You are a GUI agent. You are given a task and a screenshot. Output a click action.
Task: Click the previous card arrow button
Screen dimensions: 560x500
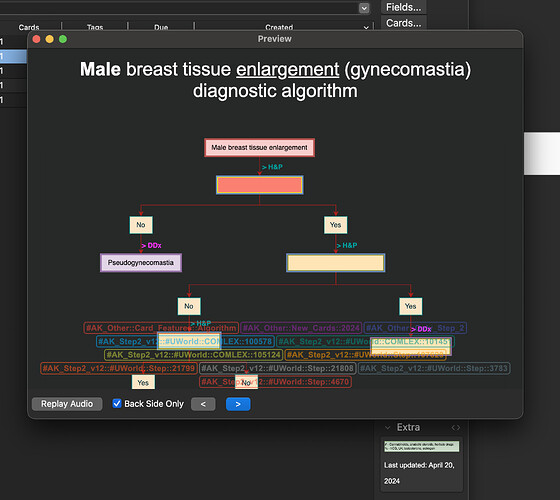pos(203,404)
